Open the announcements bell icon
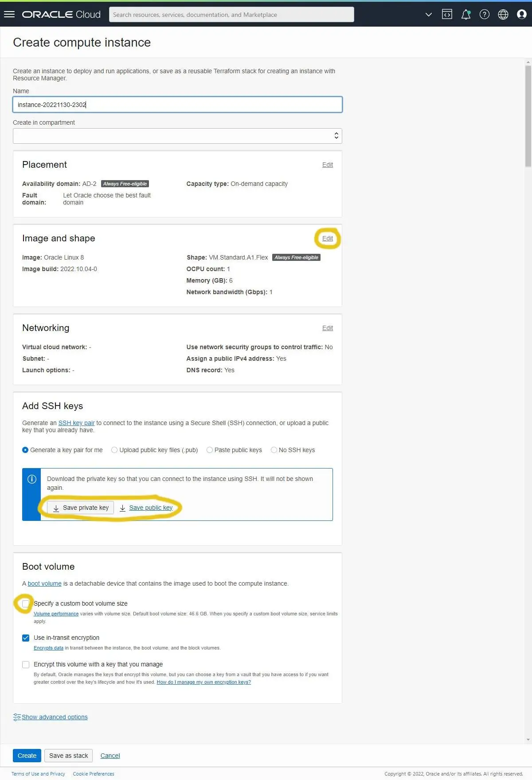532x780 pixels. coord(465,14)
